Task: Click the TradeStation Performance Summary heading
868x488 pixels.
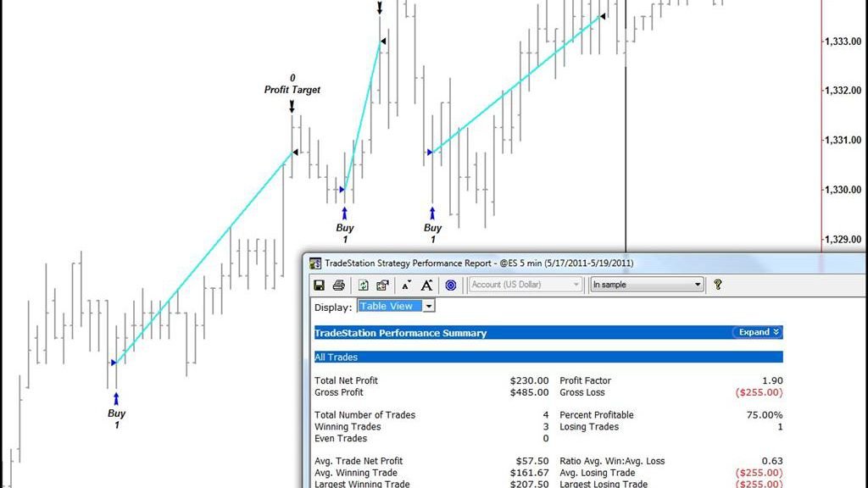Action: tap(400, 333)
